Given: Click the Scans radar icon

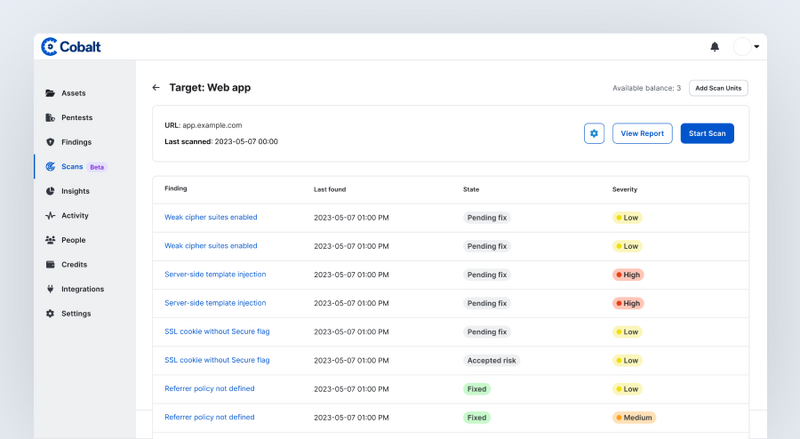Looking at the screenshot, I should [50, 166].
